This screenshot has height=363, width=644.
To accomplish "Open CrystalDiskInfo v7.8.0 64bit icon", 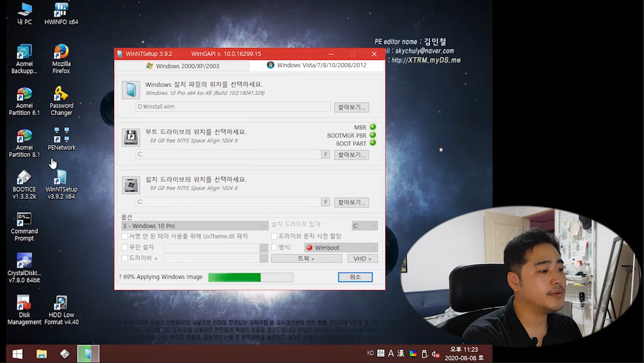I will coord(24,269).
